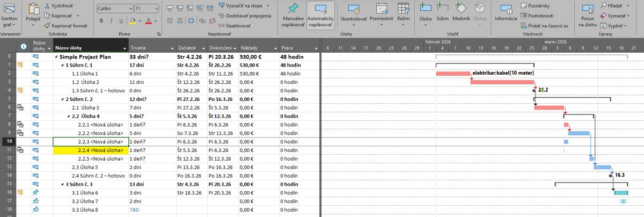
Task: Toggle Automaticky naplánovať mode
Action: [320, 15]
